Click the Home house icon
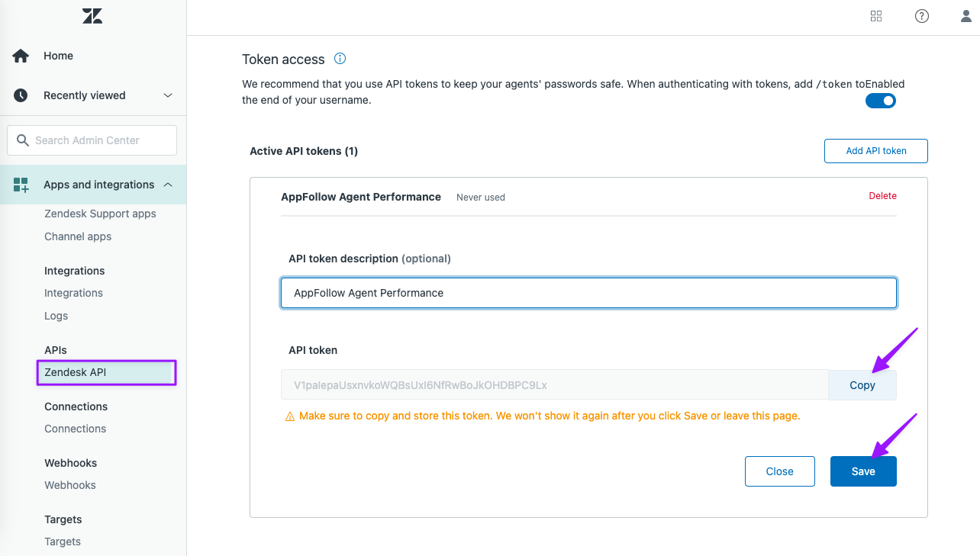The height and width of the screenshot is (556, 980). (21, 56)
